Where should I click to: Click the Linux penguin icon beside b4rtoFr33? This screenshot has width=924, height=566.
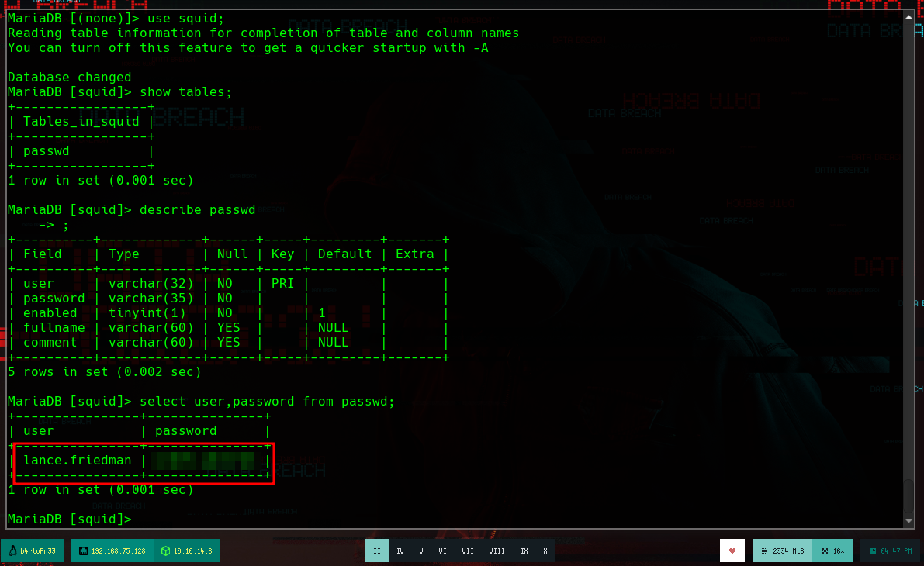12,550
